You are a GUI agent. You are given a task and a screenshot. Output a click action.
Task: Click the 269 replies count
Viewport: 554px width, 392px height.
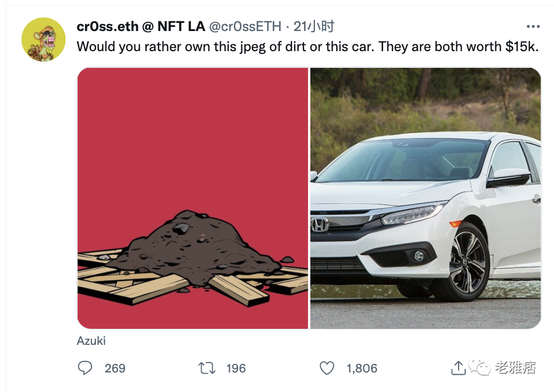pyautogui.click(x=115, y=368)
